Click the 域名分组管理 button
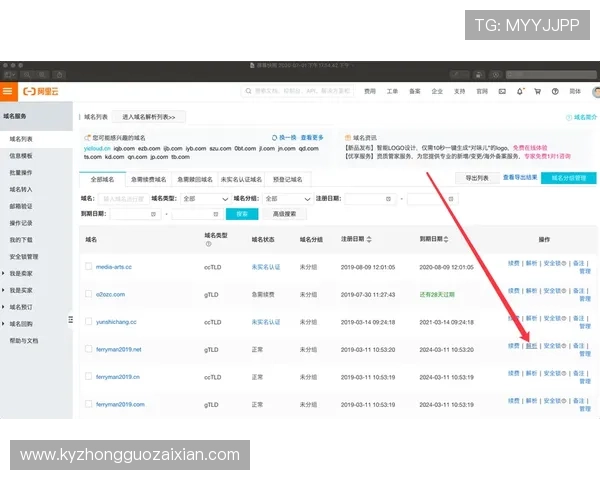Image resolution: width=600 pixels, height=480 pixels. [x=569, y=178]
